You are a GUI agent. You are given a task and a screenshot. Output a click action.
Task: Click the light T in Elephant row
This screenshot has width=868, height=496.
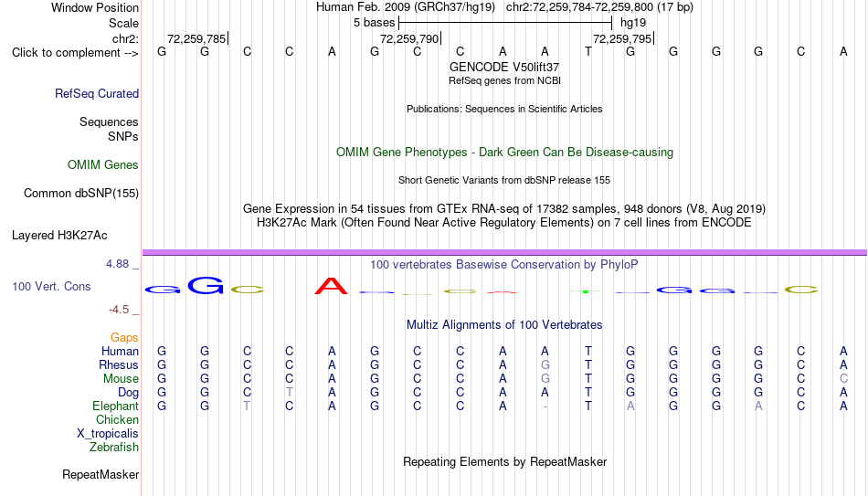pyautogui.click(x=247, y=406)
